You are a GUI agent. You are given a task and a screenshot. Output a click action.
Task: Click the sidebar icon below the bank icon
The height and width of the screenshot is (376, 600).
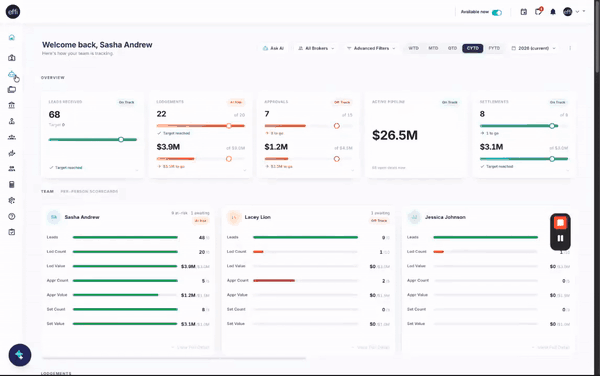12,121
